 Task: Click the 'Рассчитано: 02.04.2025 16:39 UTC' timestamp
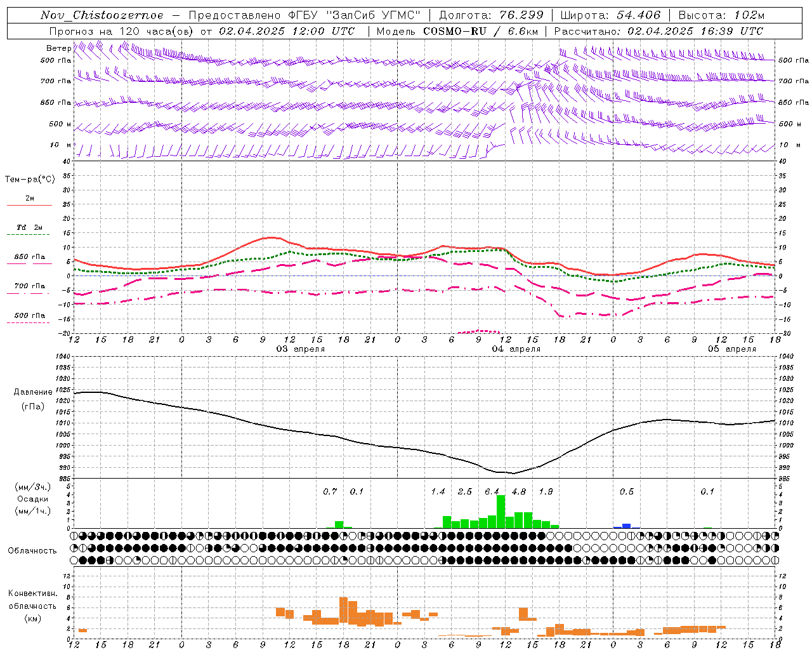pyautogui.click(x=658, y=31)
